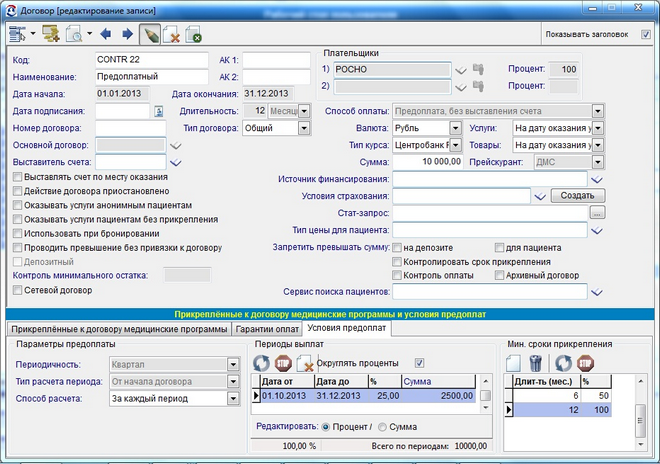The image size is (660, 464).
Task: Open the Периодичность dropdown
Action: point(233,365)
